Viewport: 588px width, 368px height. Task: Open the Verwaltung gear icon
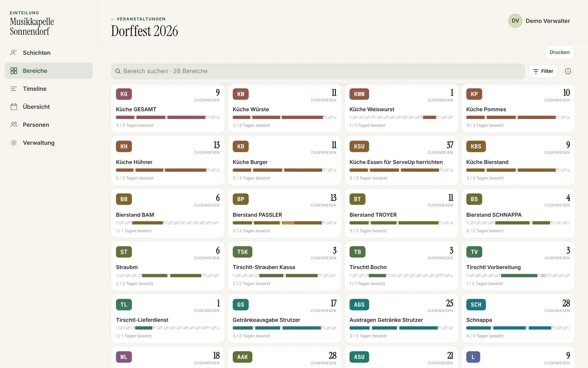[14, 143]
